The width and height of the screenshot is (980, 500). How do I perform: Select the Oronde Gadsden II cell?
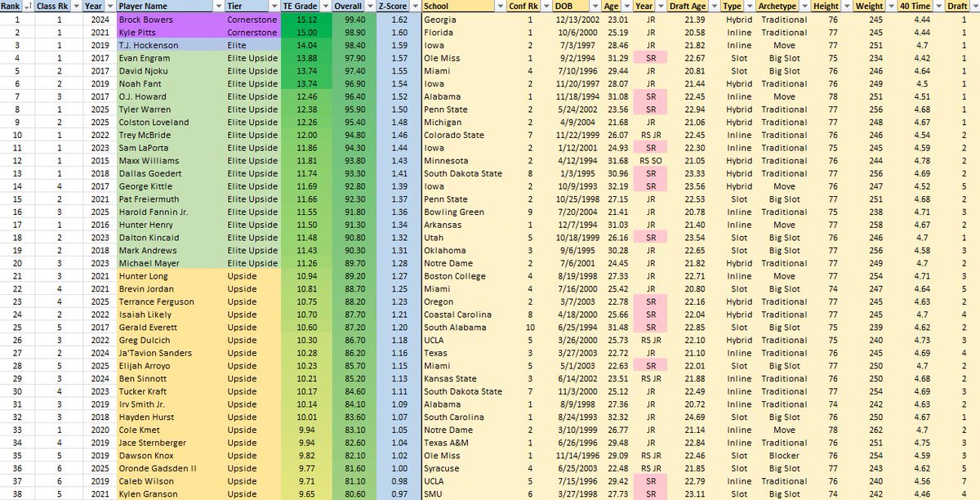tap(170, 470)
